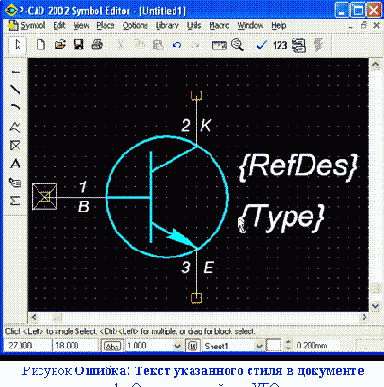Select the emitter pin end marker
The width and height of the screenshot is (384, 387).
click(x=197, y=298)
